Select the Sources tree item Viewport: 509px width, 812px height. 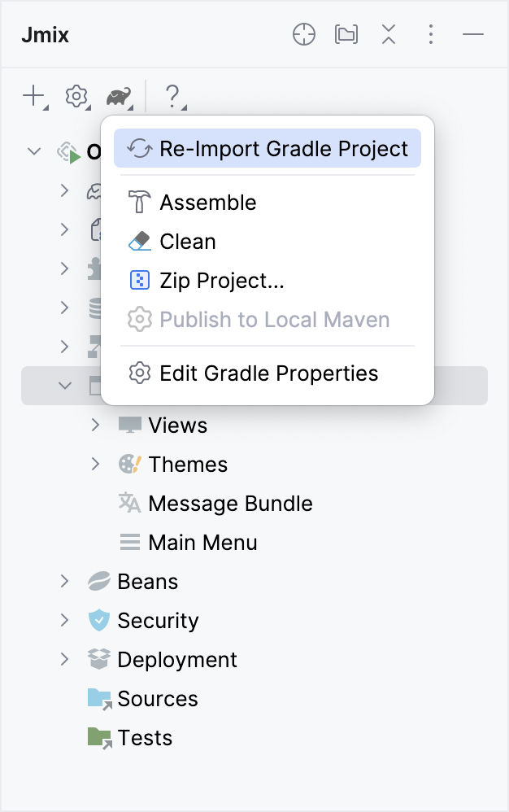(158, 698)
